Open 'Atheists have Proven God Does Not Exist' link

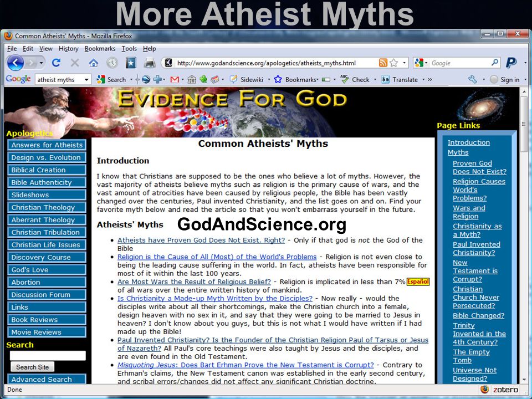[x=201, y=240]
